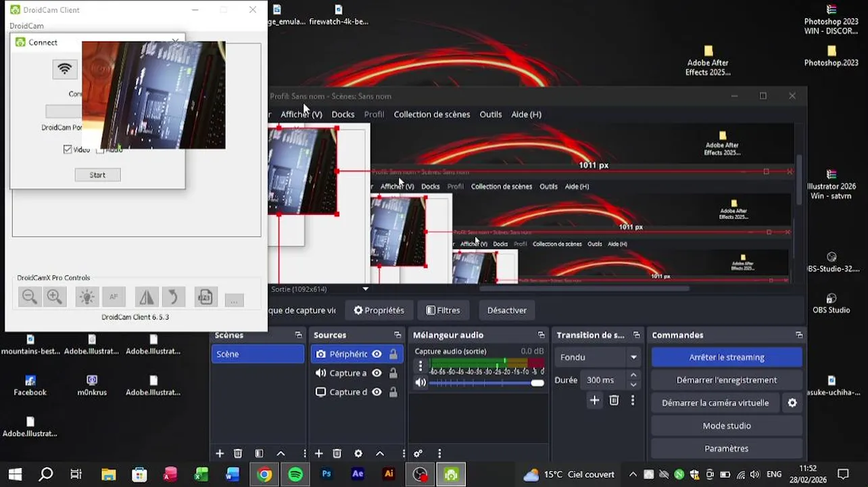Click Démarrer l'enregistrement button
Image resolution: width=868 pixels, height=487 pixels.
(727, 380)
